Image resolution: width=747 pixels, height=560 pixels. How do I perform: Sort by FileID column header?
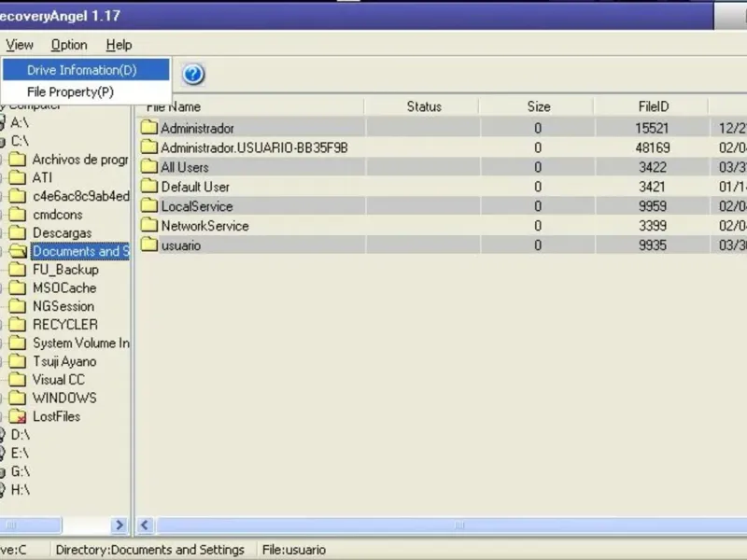pos(652,106)
